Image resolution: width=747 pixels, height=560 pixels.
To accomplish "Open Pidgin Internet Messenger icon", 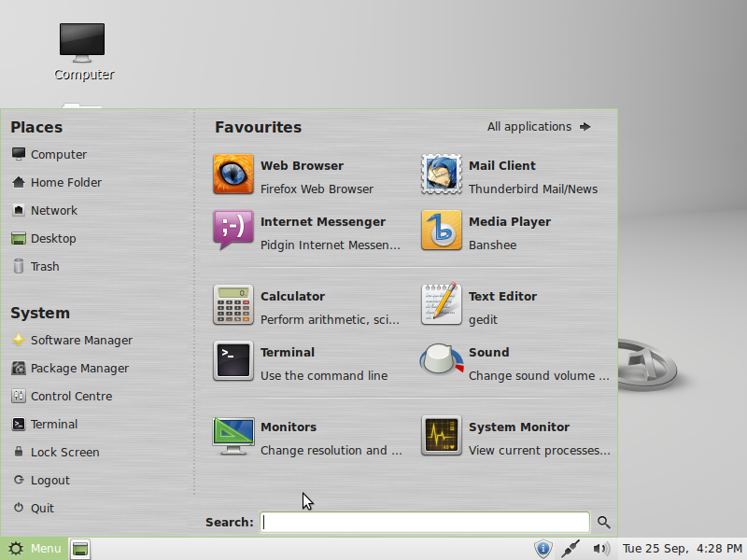I will pyautogui.click(x=233, y=230).
